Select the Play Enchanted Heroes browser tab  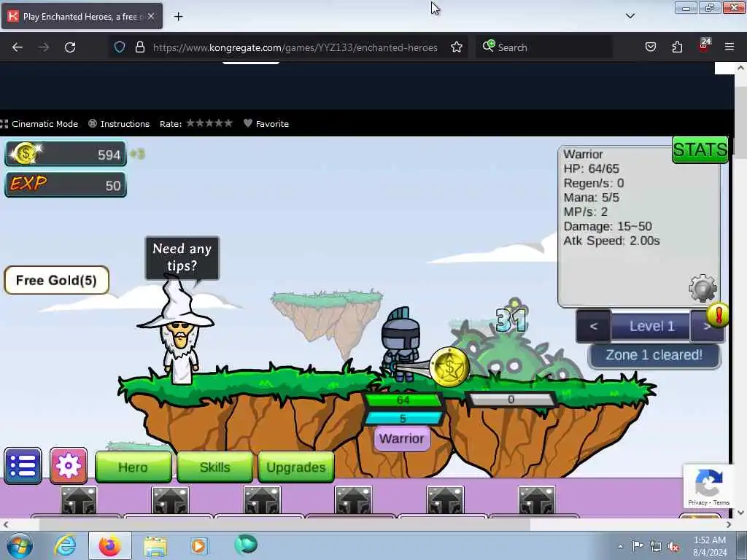coord(82,16)
